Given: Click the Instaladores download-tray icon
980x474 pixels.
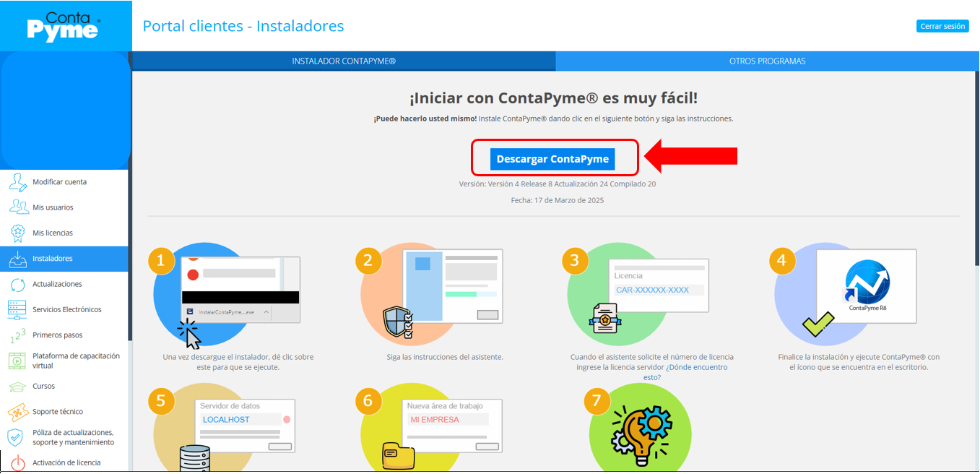Looking at the screenshot, I should pyautogui.click(x=19, y=259).
